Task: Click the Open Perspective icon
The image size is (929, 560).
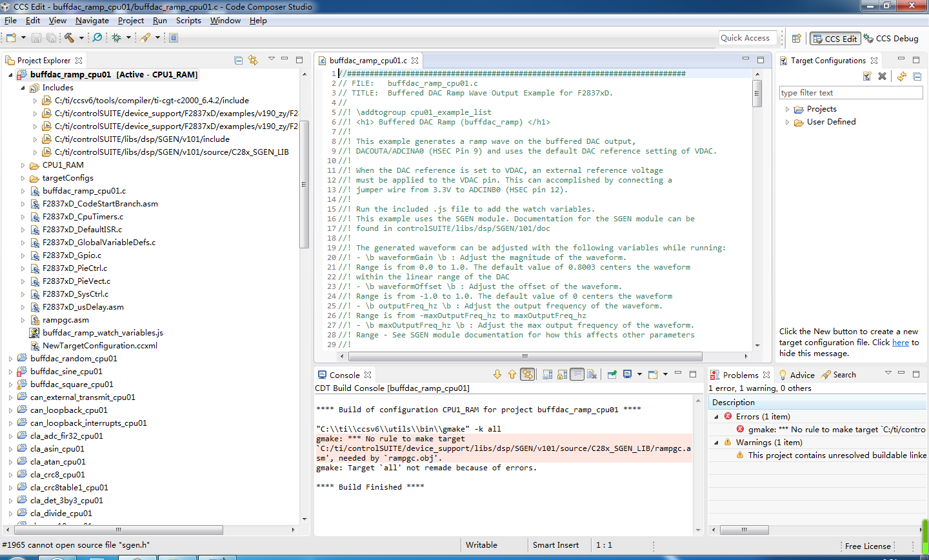Action: coord(796,39)
